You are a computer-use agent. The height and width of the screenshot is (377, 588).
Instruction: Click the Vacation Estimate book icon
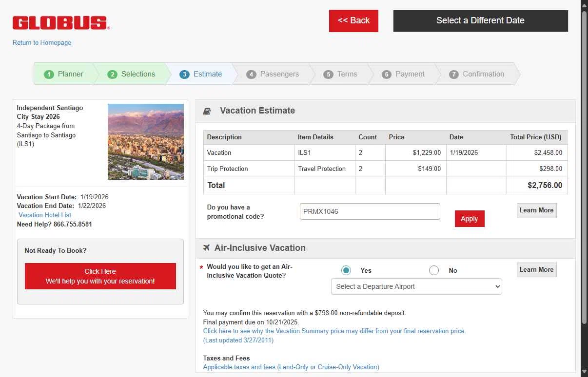[x=207, y=111]
